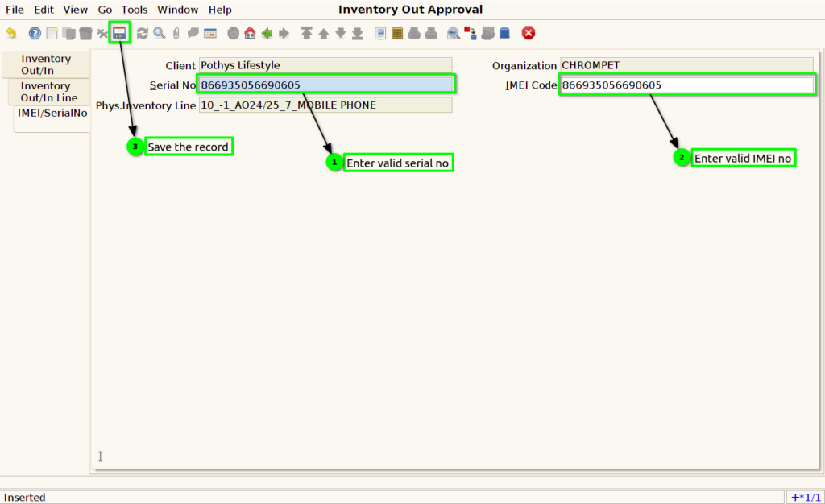The height and width of the screenshot is (504, 825).
Task: Click the Copy record icon
Action: pos(68,33)
